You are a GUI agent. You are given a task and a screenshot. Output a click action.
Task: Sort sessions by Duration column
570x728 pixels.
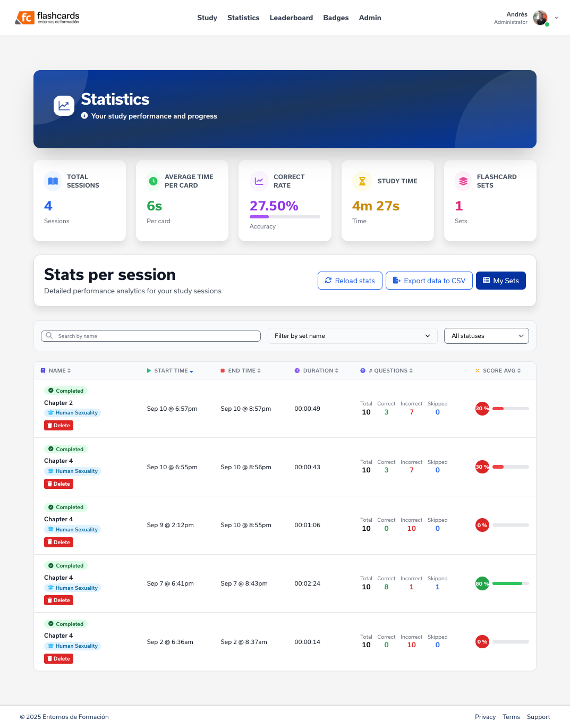tap(318, 371)
